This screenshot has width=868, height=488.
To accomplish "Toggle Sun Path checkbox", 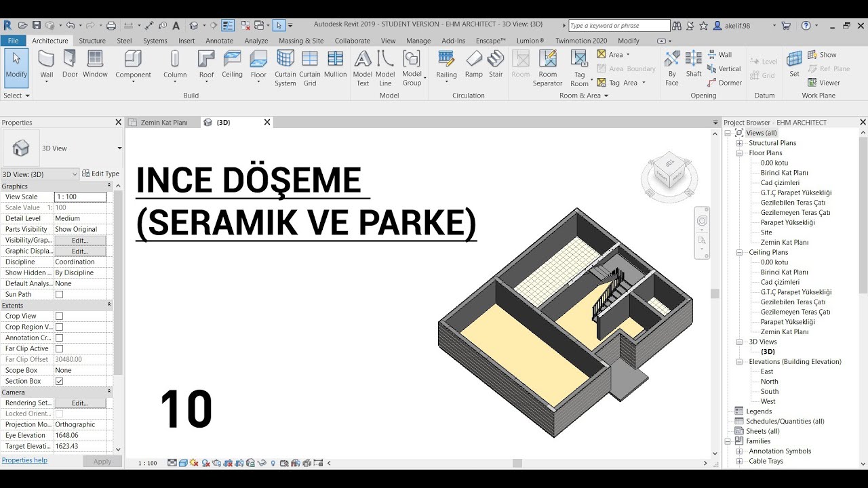I will 59,294.
